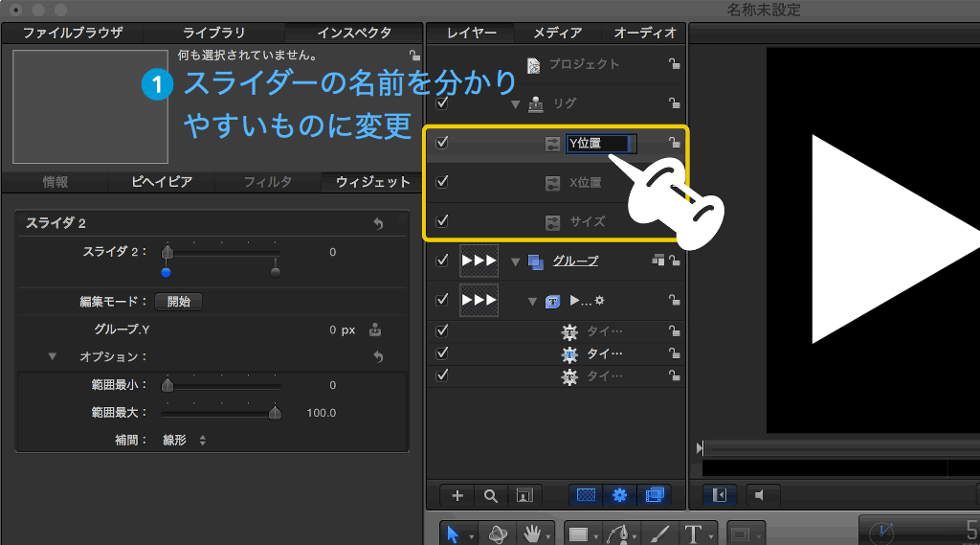
Task: Click the gear icon of first タイ… row
Action: pyautogui.click(x=569, y=331)
